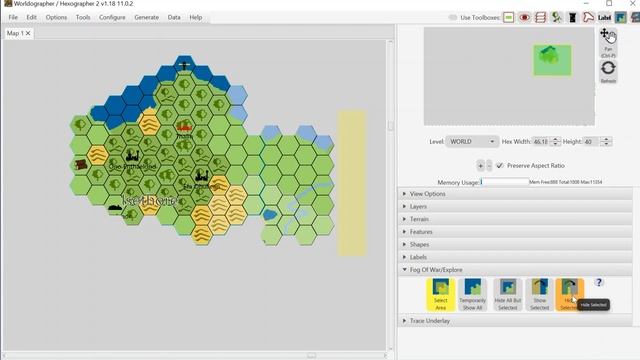Open the green tree Features toolbox icon
Viewport: 640px width, 360px height.
click(556, 18)
